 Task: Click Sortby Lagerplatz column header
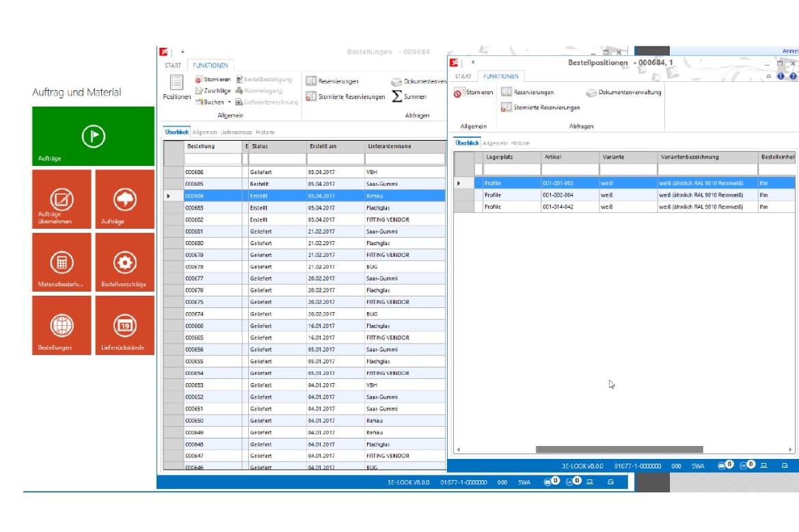tap(512, 157)
